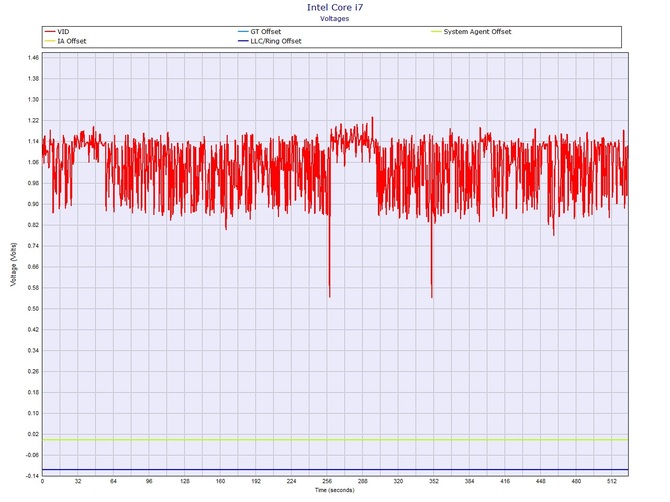
Task: Click the dark blue LLC/Ring Offset swatch
Action: (x=243, y=41)
